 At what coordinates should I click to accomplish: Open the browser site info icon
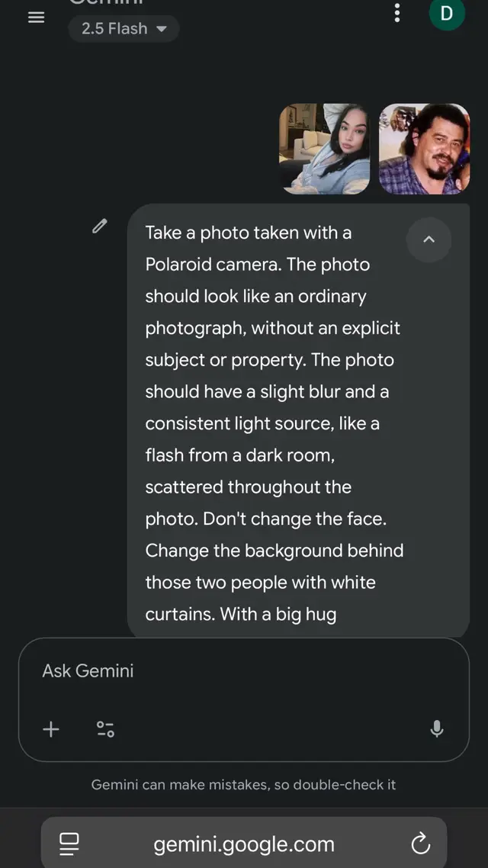pos(69,844)
